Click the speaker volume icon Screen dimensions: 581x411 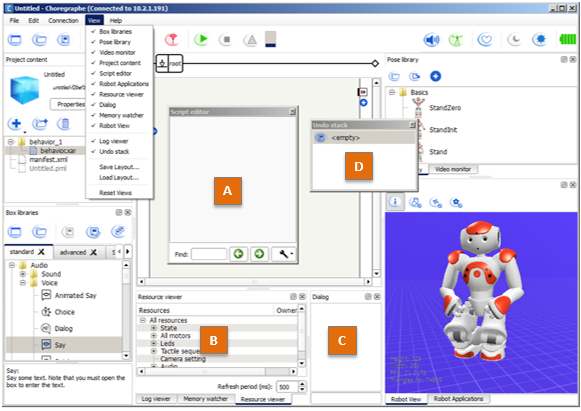pos(432,40)
